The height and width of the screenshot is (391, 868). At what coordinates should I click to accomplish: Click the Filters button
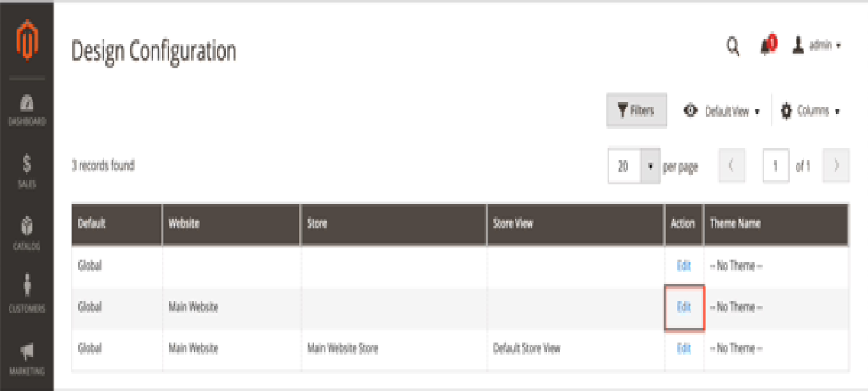click(x=636, y=111)
